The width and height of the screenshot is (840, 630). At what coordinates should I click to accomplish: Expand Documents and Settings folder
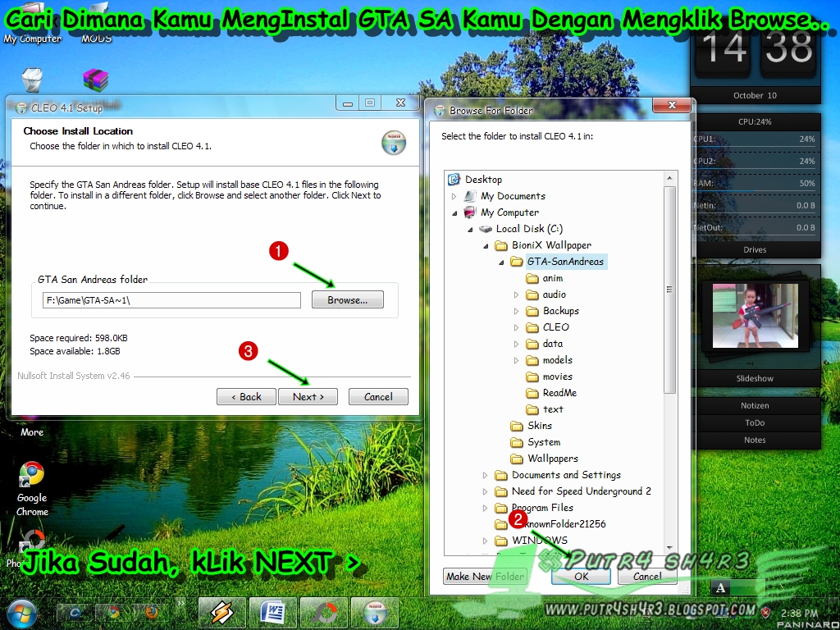coord(486,475)
